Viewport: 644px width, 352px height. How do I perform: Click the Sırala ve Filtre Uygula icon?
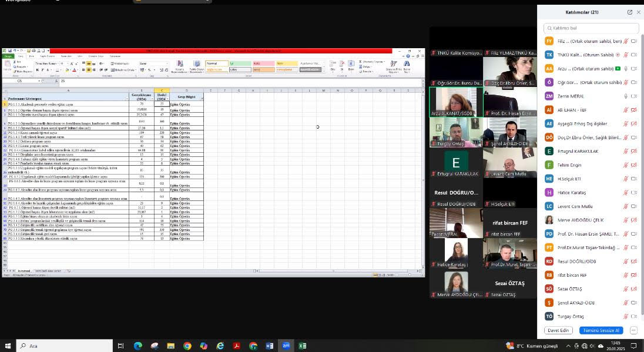[394, 66]
